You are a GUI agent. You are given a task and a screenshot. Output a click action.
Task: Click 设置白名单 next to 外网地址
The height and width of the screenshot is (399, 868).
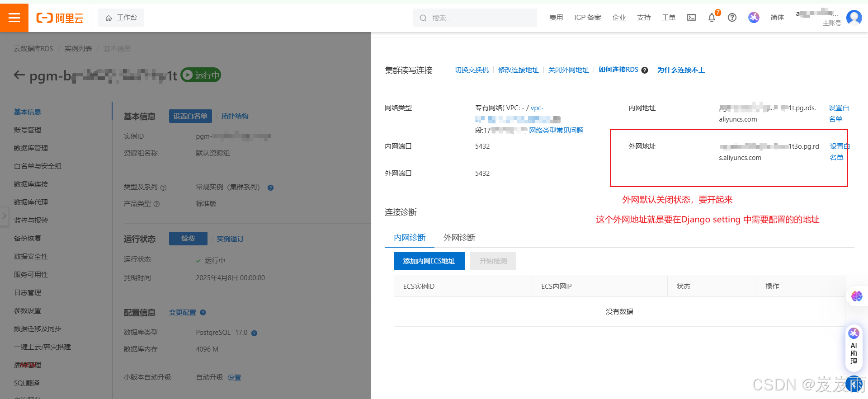click(840, 152)
